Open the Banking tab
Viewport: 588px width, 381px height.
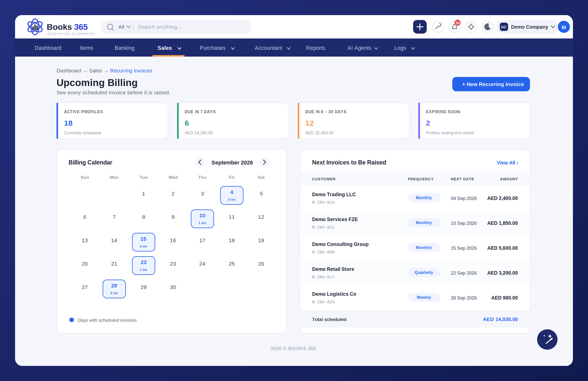[x=125, y=48]
